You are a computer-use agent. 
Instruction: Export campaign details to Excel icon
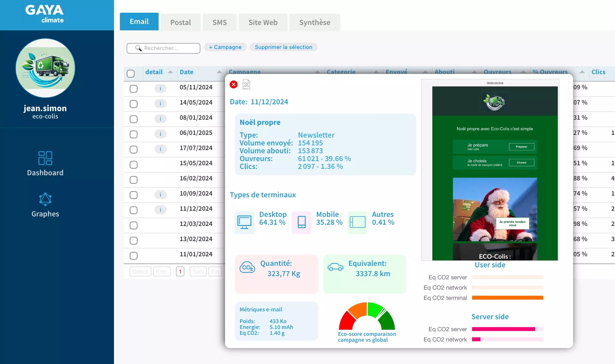[246, 85]
